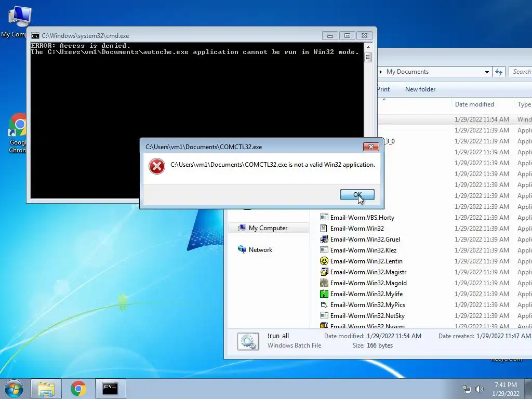Click OK in the COMCTL32.exe error dialog
532x399 pixels.
[357, 195]
